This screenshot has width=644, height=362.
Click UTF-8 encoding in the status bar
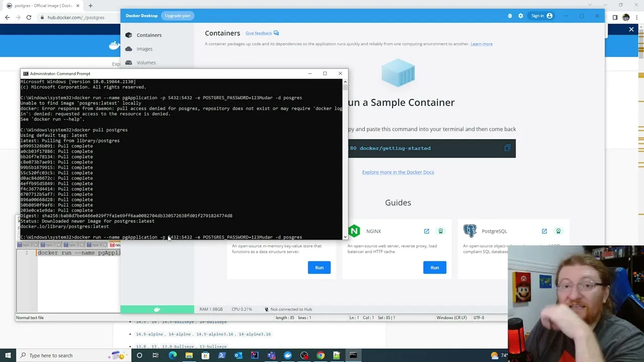pyautogui.click(x=478, y=318)
